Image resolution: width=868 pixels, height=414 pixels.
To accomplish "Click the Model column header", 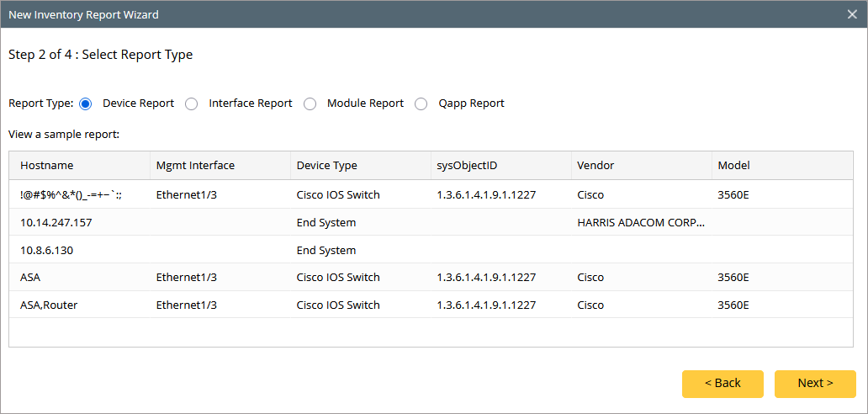I will point(733,166).
